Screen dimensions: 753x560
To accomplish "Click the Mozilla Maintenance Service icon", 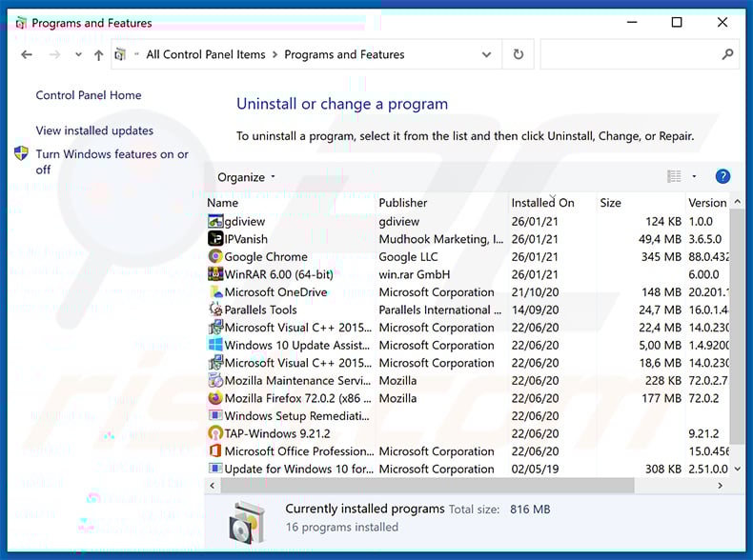I will 215,381.
